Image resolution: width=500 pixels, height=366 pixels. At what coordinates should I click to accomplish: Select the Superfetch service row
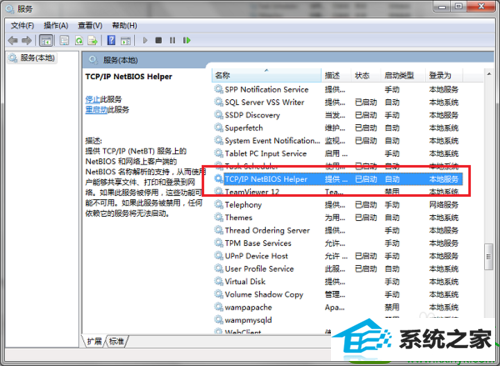pyautogui.click(x=337, y=128)
